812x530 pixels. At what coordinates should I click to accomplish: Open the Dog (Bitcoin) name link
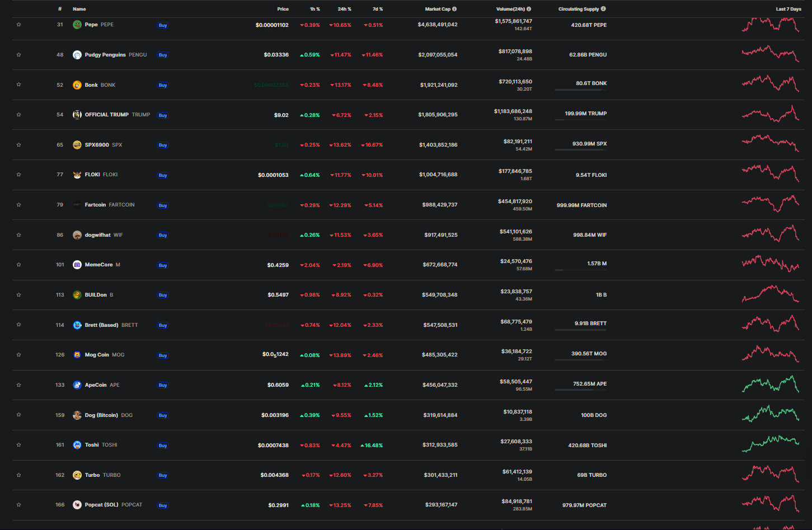(101, 415)
